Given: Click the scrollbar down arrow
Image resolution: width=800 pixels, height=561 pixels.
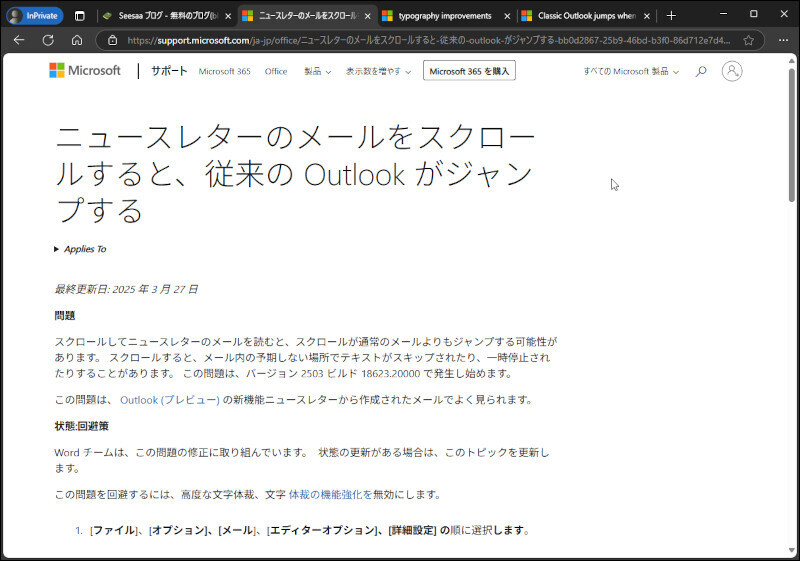Looking at the screenshot, I should [x=791, y=551].
